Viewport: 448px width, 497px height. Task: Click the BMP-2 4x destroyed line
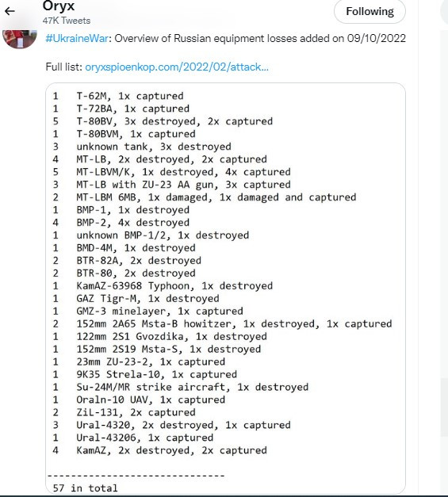pos(121,223)
